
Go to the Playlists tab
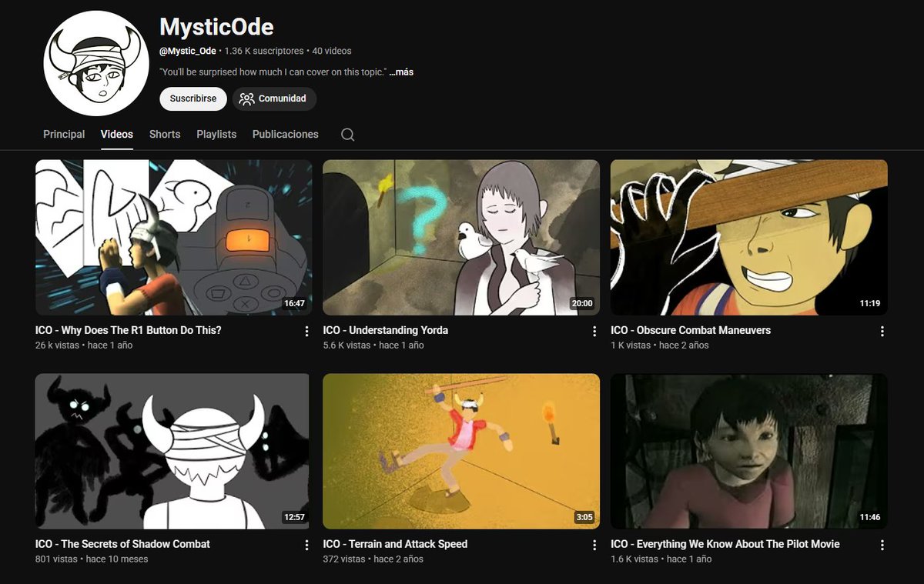pos(216,134)
